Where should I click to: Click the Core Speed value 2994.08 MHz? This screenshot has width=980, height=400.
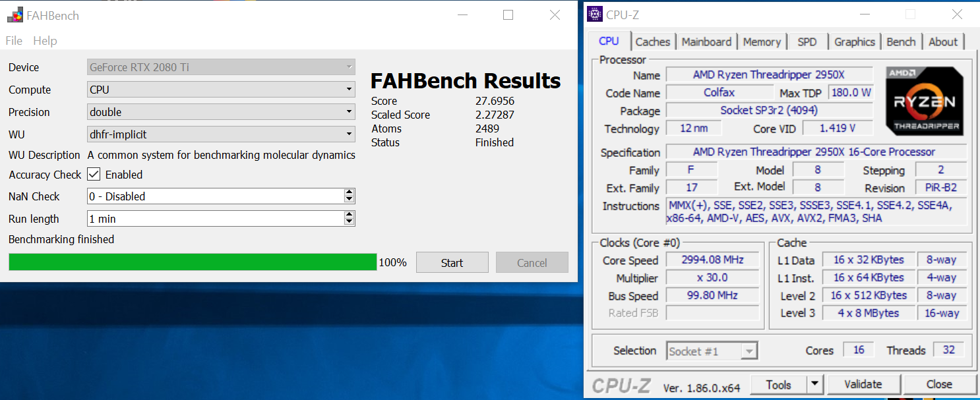click(713, 260)
